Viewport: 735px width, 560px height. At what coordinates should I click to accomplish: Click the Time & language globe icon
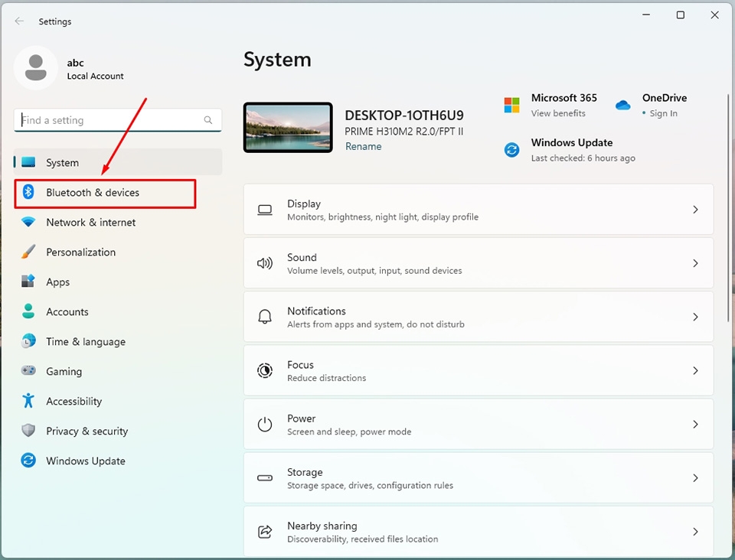click(28, 341)
